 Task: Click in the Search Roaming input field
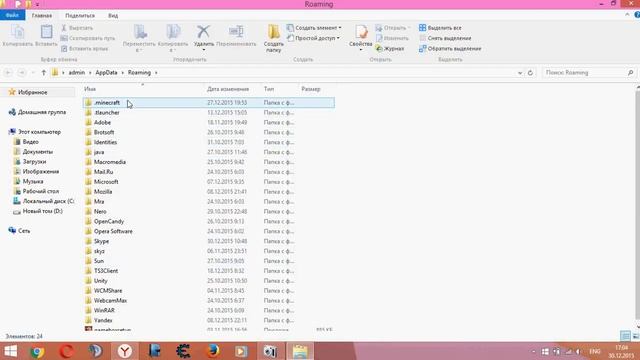(x=584, y=73)
